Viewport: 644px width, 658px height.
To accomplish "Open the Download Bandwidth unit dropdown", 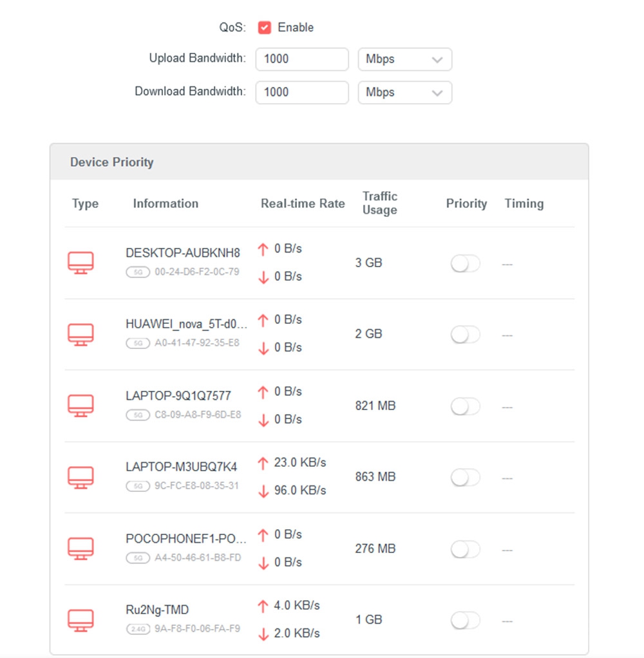I will tap(404, 92).
